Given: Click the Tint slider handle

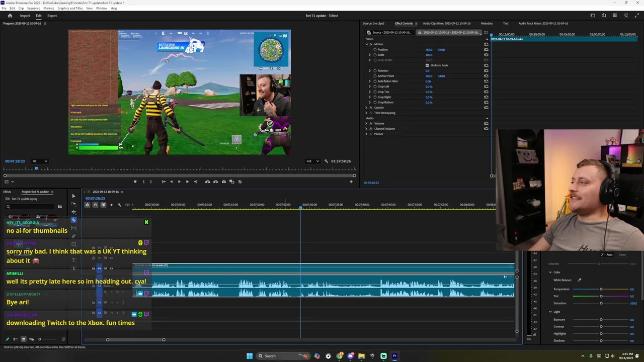Looking at the screenshot, I should [x=601, y=296].
